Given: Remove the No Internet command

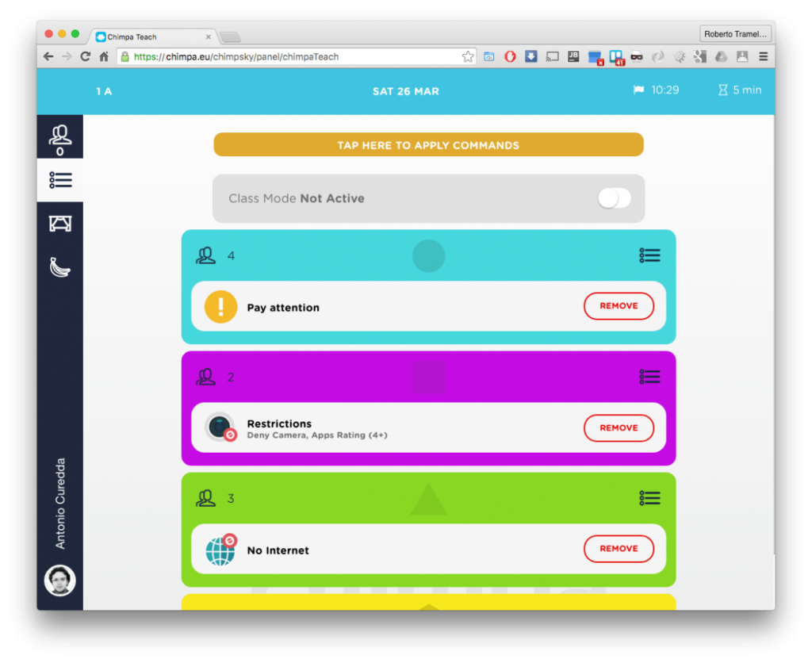Looking at the screenshot, I should [619, 549].
